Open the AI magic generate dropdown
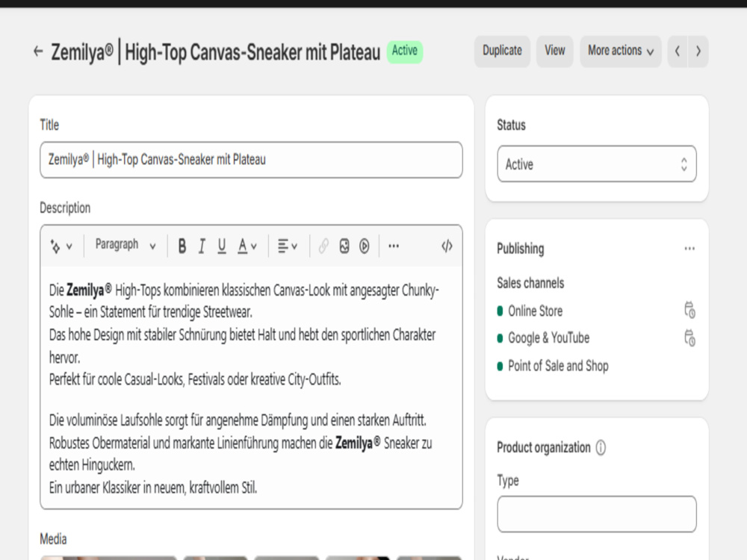This screenshot has width=747, height=560. pyautogui.click(x=61, y=246)
